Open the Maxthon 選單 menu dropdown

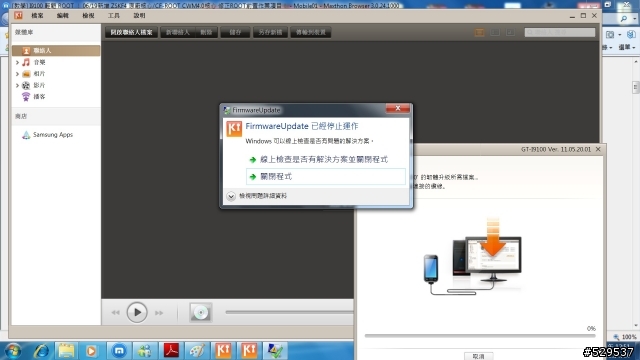coord(627,47)
